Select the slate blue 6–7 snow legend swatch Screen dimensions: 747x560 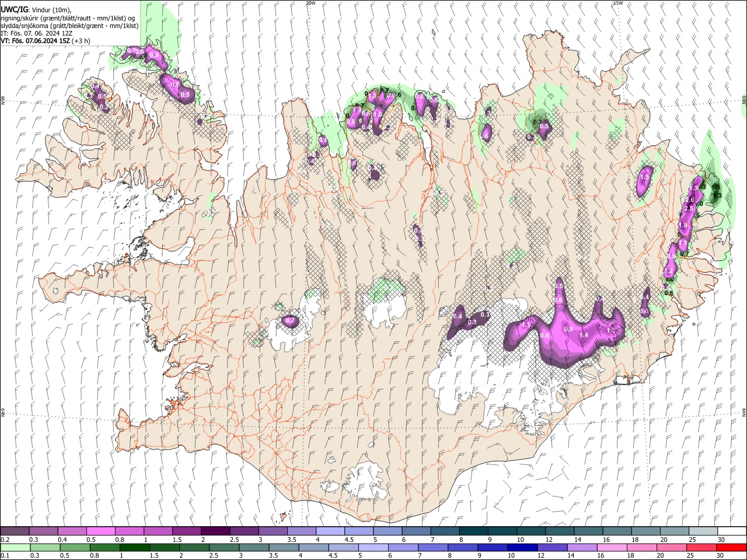(x=416, y=531)
